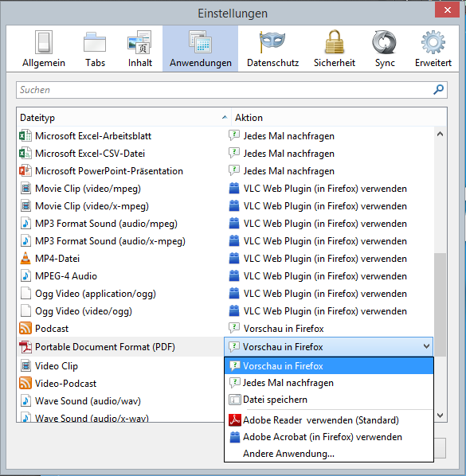
Task: Open the Erweitert gear panel
Action: tap(433, 49)
